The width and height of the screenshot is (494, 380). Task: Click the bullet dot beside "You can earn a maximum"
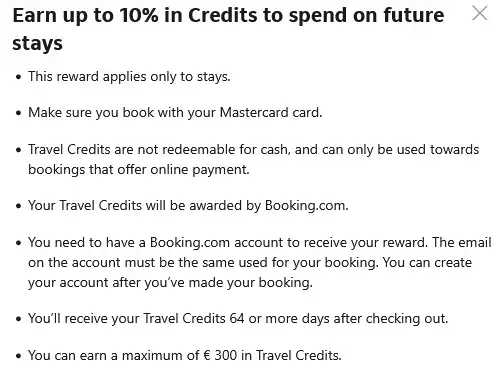click(18, 356)
